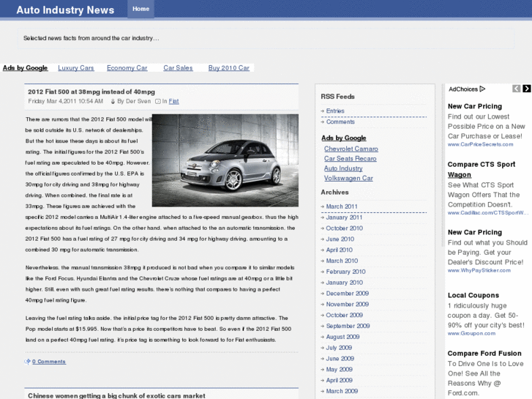Open the March 2009 archive
This screenshot has height=399, width=532.
(342, 391)
